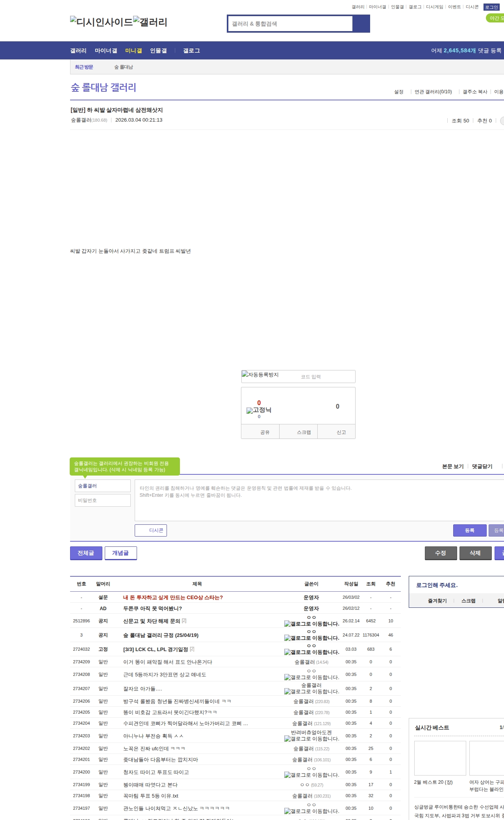504x820 pixels.
Task: Open 두쫀쿠 아직 못 먹어봤니? AD post
Action: pos(152,609)
